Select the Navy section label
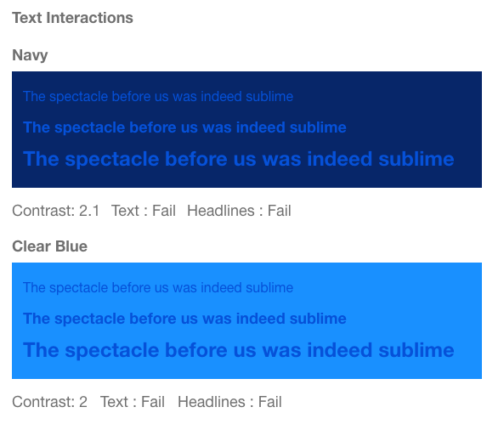The image size is (504, 424). 30,55
